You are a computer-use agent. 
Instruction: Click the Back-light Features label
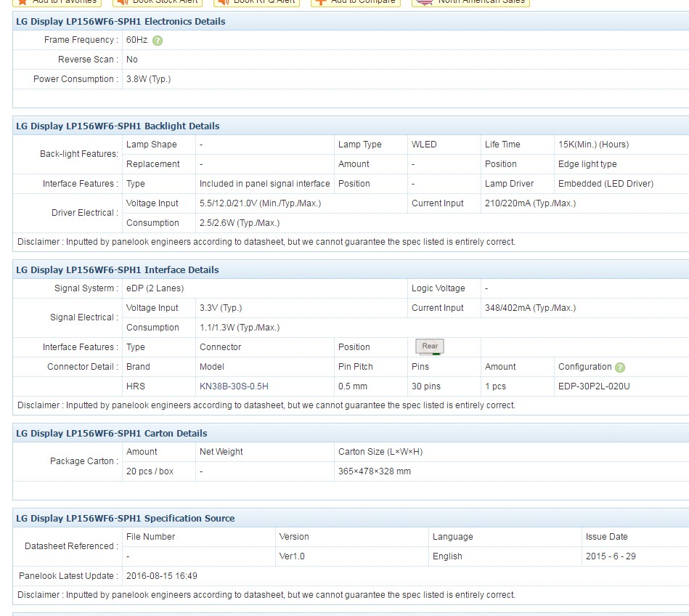(x=79, y=154)
